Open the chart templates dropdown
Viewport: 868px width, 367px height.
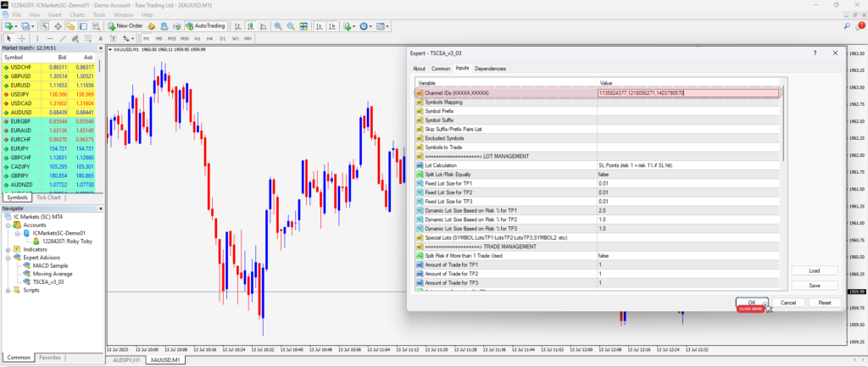382,26
